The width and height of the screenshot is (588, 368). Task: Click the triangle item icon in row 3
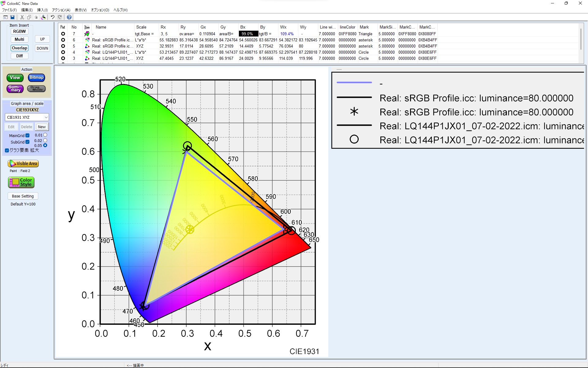(87, 58)
